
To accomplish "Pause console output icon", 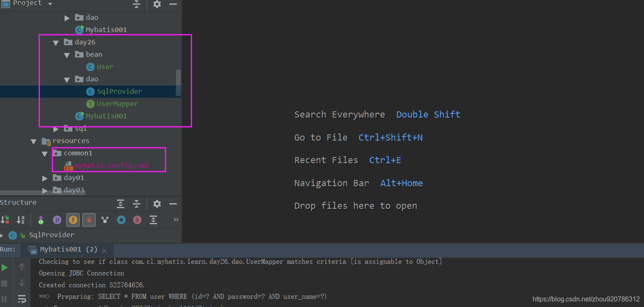I will click(5, 299).
